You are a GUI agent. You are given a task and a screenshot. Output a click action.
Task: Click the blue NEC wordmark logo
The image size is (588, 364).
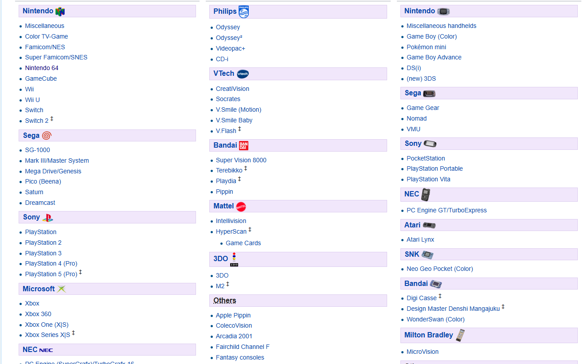point(46,350)
